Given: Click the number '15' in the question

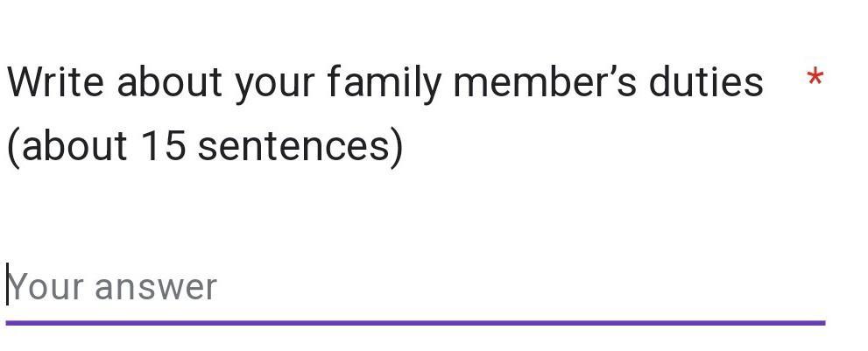Looking at the screenshot, I should [162, 145].
